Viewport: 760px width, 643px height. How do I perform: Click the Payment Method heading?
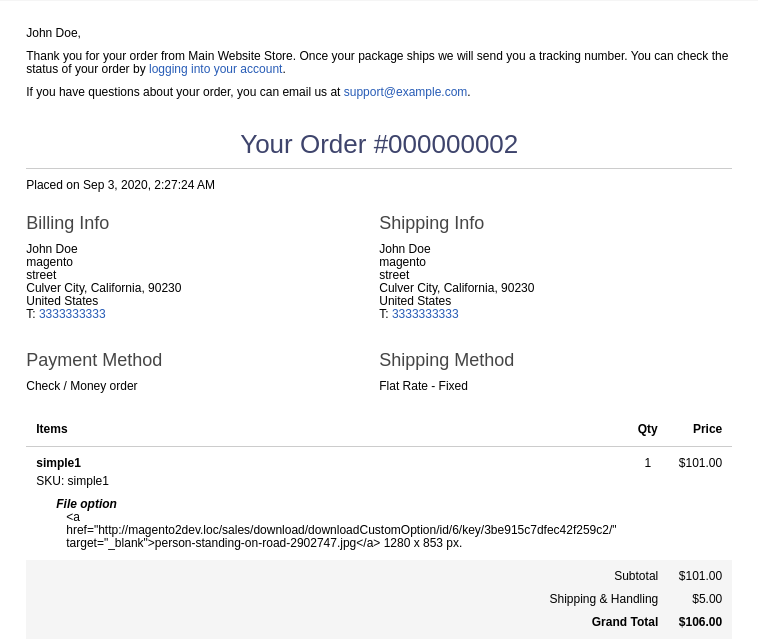[x=94, y=360]
